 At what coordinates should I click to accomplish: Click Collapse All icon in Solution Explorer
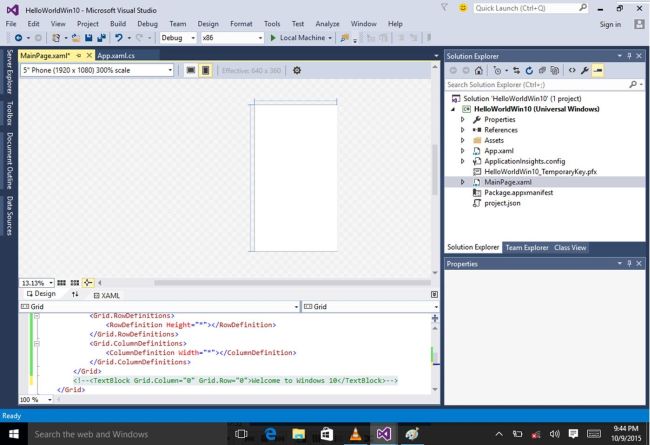click(x=542, y=71)
